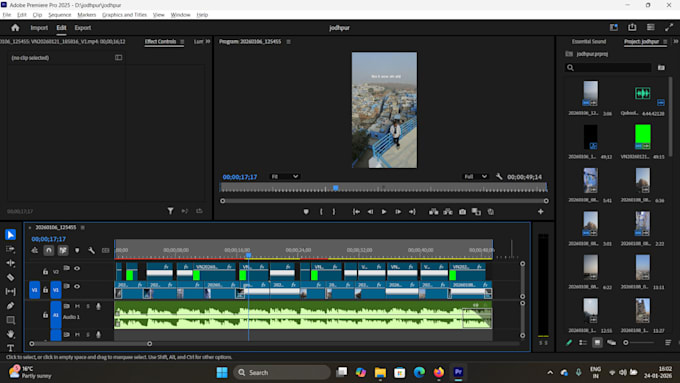Switch Project panel to list view
Image resolution: width=680 pixels, height=383 pixels.
coord(583,343)
